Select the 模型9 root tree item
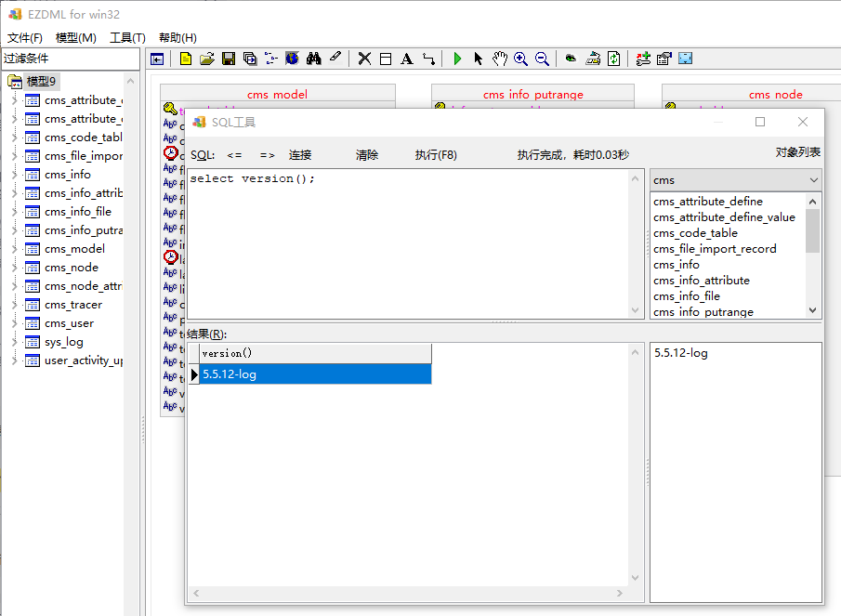Screen dimensions: 841x616 (41, 82)
